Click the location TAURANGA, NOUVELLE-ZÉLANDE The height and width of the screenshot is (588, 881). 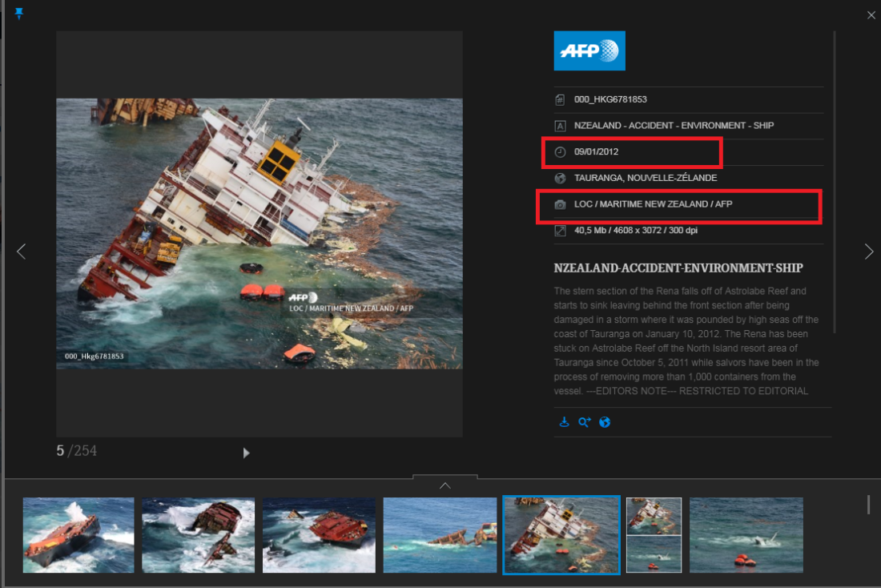(x=646, y=178)
